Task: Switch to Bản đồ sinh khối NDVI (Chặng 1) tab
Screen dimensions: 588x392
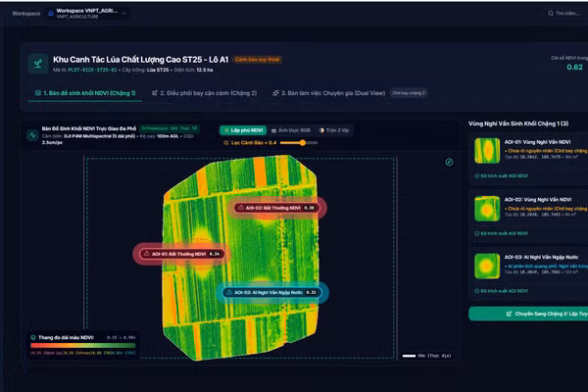Action: (x=85, y=93)
